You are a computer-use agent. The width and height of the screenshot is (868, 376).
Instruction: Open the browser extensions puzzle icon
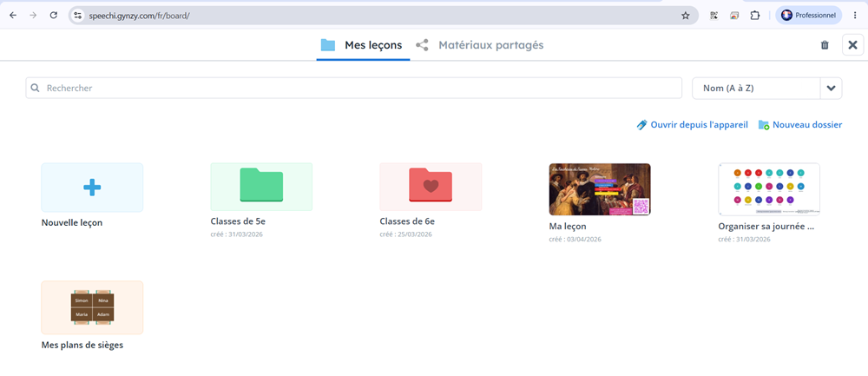point(754,16)
